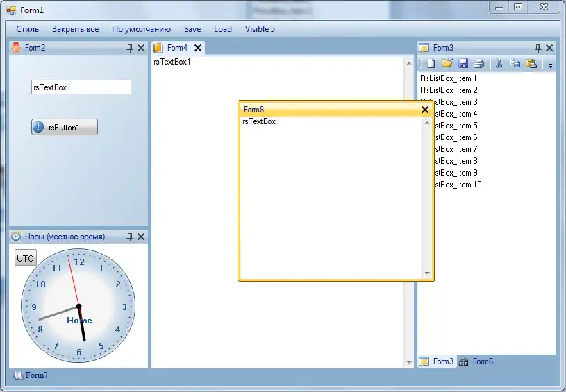Viewport: 566px width, 392px height.
Task: Pin the Form2 panel with pushpin icon
Action: pyautogui.click(x=130, y=48)
